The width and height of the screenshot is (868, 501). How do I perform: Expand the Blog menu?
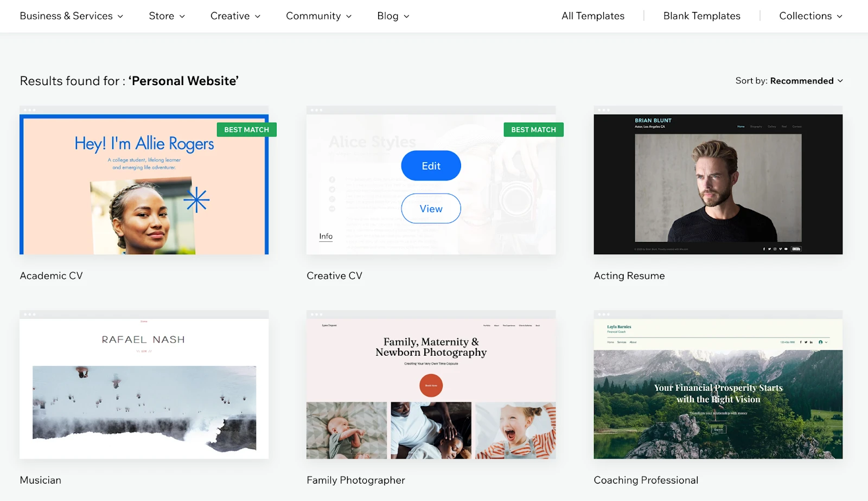coord(393,16)
